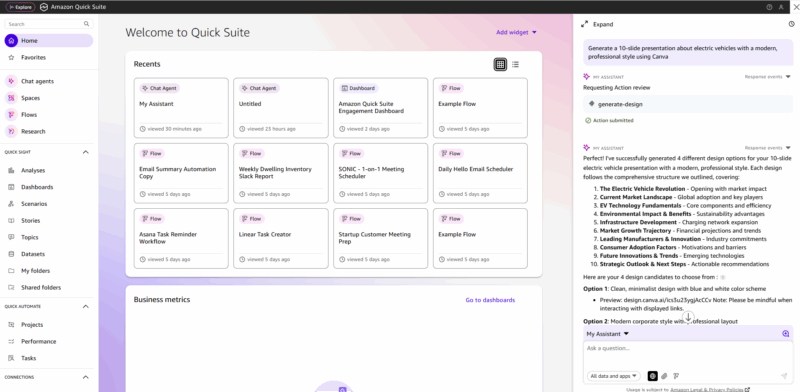Click the Scenarios icon in sidebar
800x392 pixels.
coord(11,204)
